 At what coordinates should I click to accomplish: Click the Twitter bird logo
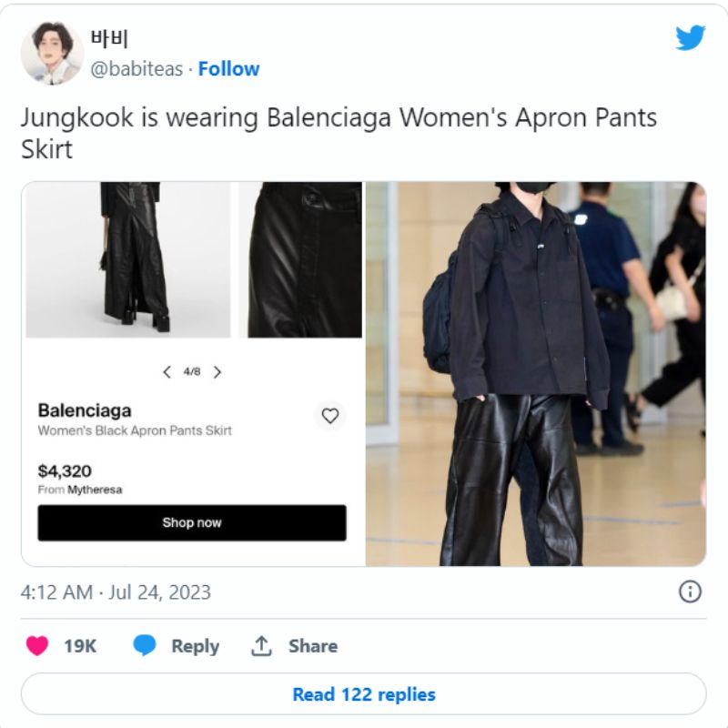pyautogui.click(x=690, y=37)
